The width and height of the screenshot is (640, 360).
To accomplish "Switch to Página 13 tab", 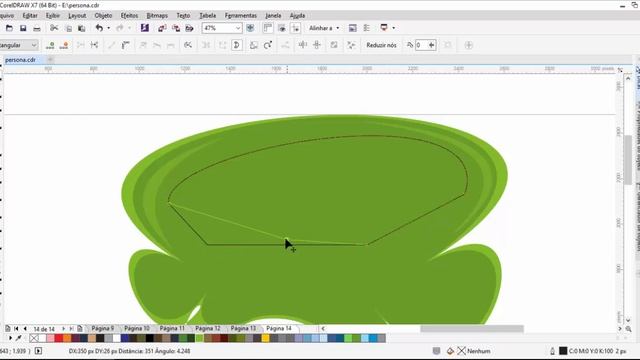I will 243,328.
